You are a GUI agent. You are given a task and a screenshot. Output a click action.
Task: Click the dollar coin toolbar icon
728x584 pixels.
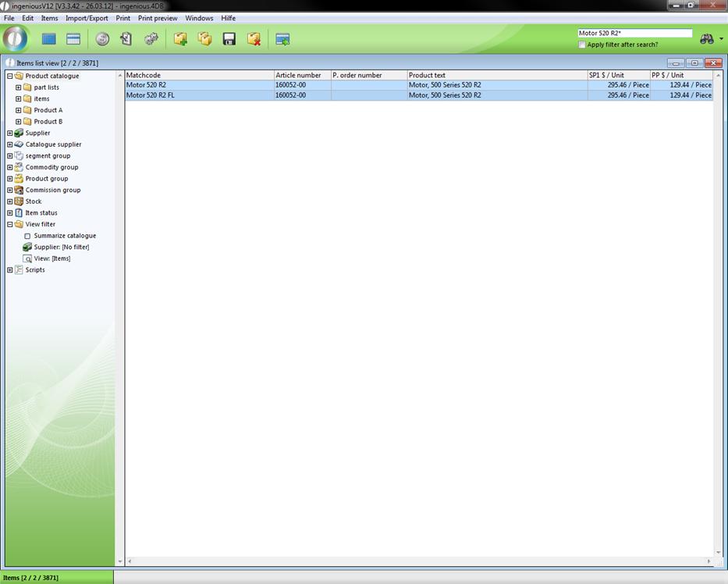[x=102, y=39]
